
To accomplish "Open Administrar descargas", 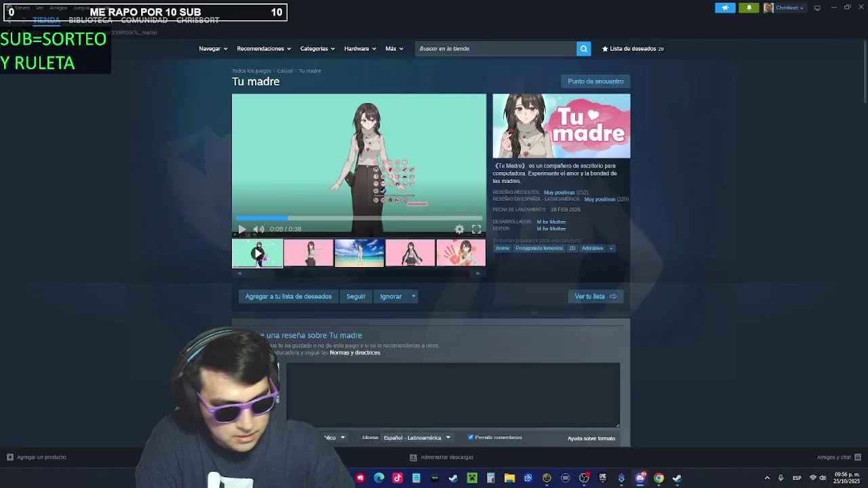I will coord(442,457).
